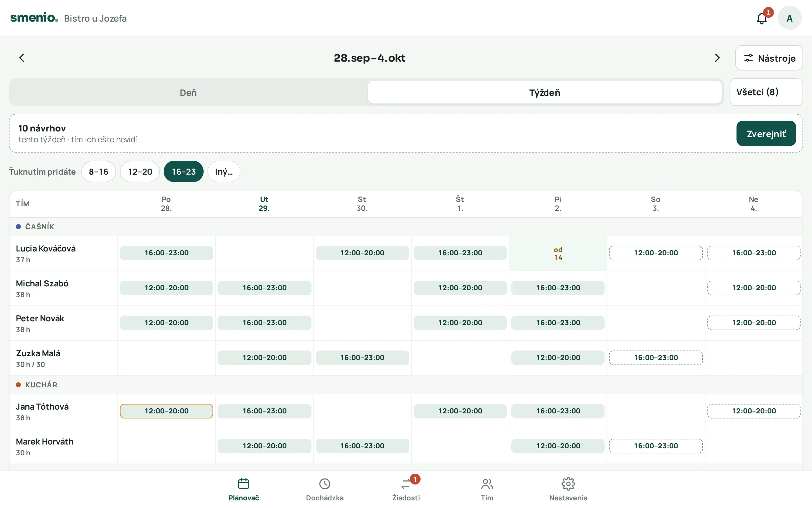Click the Ut 29. column header

(264, 204)
